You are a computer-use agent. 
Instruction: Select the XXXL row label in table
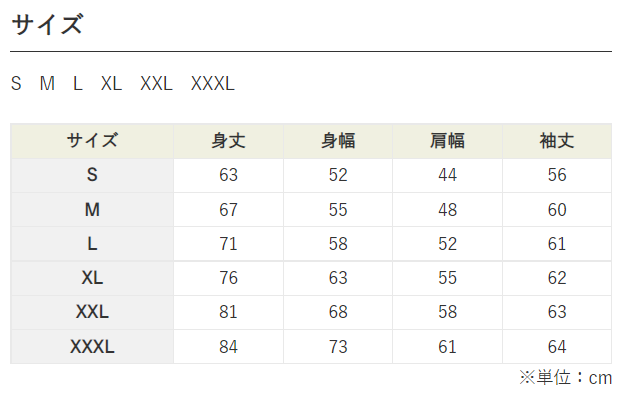tap(92, 347)
